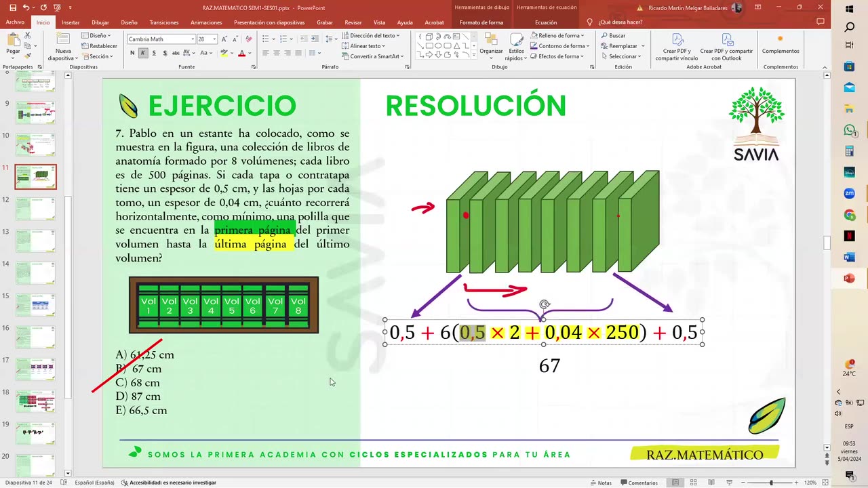
Task: Insert a new slide with Nueva diapositiva
Action: point(63,45)
